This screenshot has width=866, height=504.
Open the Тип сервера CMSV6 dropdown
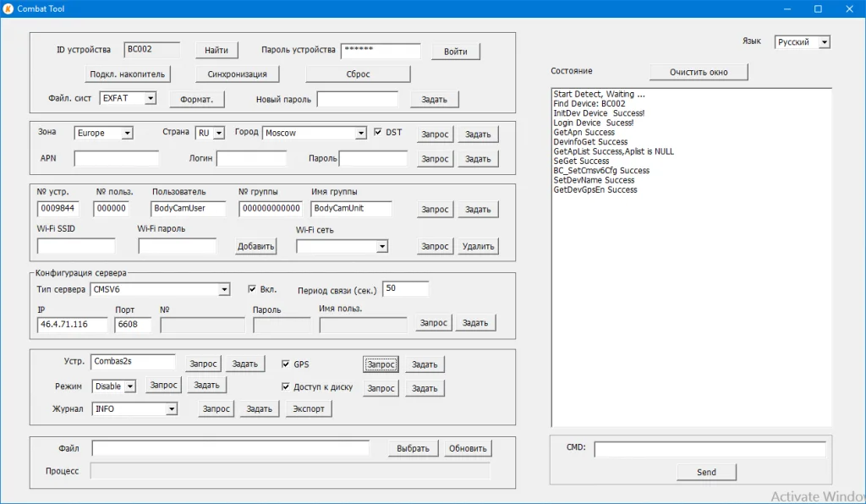(x=160, y=289)
